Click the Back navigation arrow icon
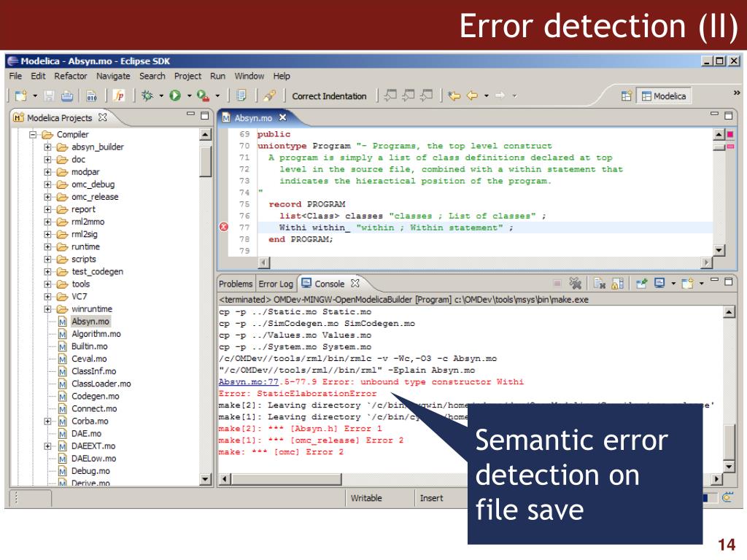The height and width of the screenshot is (560, 747). pos(472,96)
